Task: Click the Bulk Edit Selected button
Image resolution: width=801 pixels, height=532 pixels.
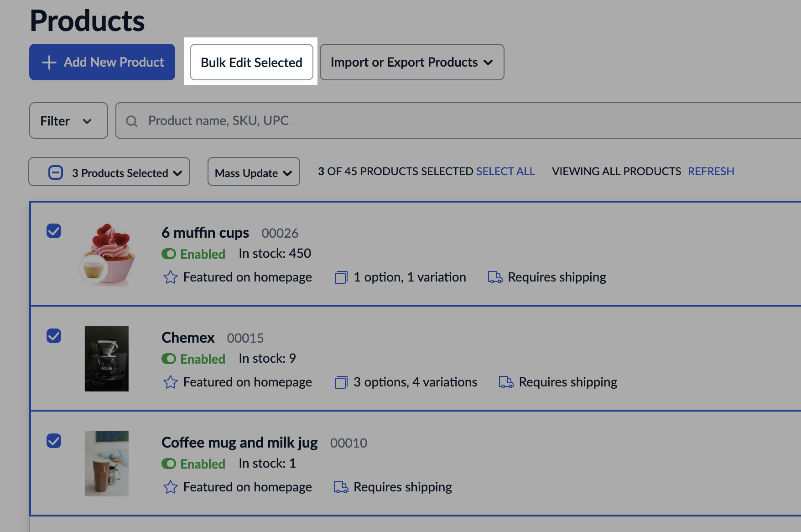Action: click(x=251, y=62)
